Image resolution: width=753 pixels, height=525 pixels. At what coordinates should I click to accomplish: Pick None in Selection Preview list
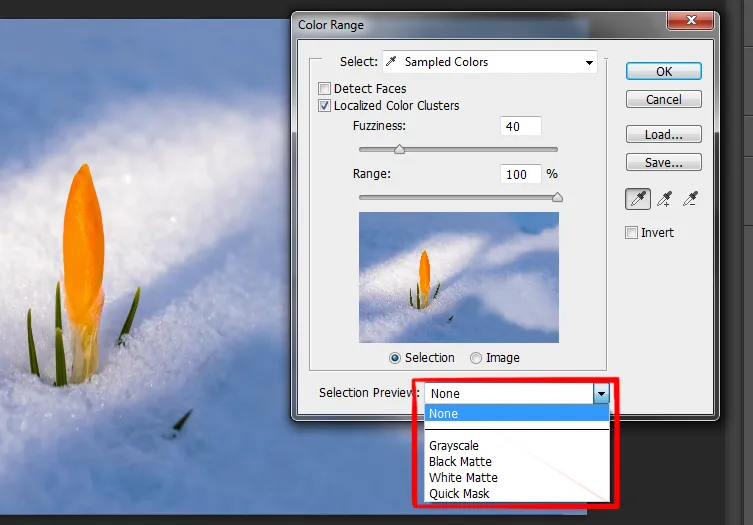[517, 414]
